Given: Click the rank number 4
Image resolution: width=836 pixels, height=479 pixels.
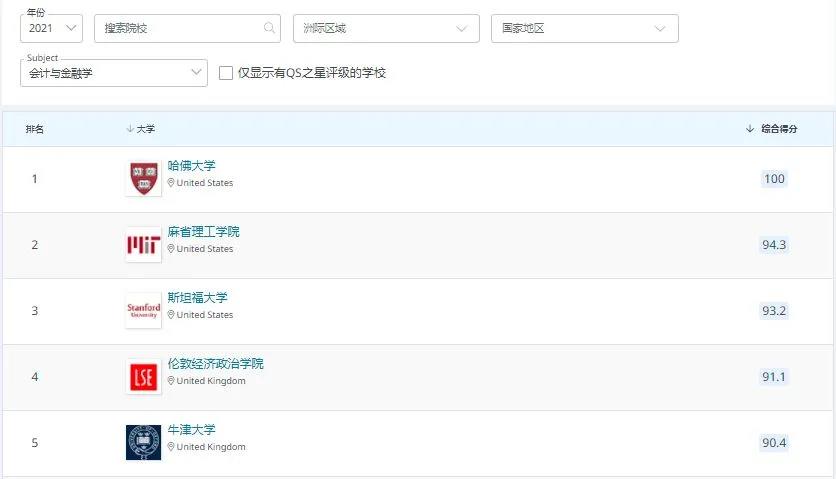Looking at the screenshot, I should click(35, 377).
